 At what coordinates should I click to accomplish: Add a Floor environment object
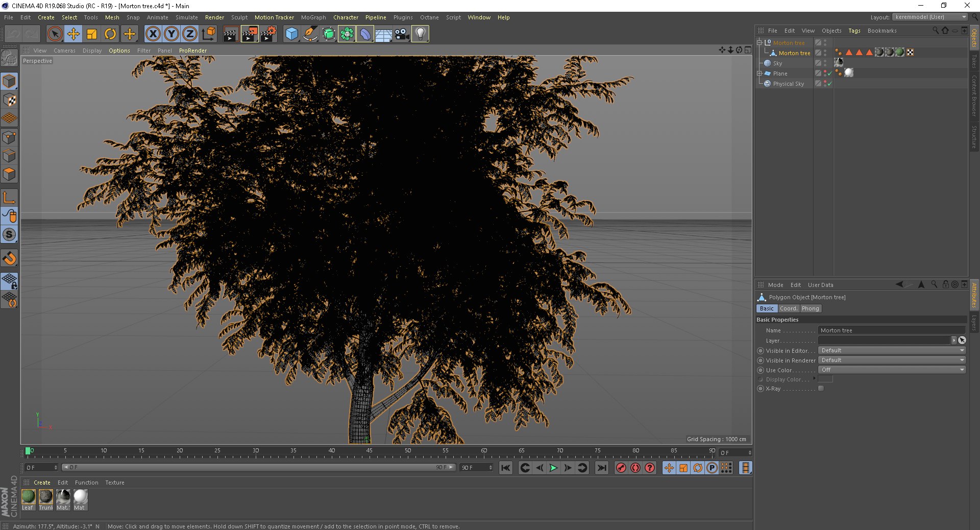[x=383, y=34]
